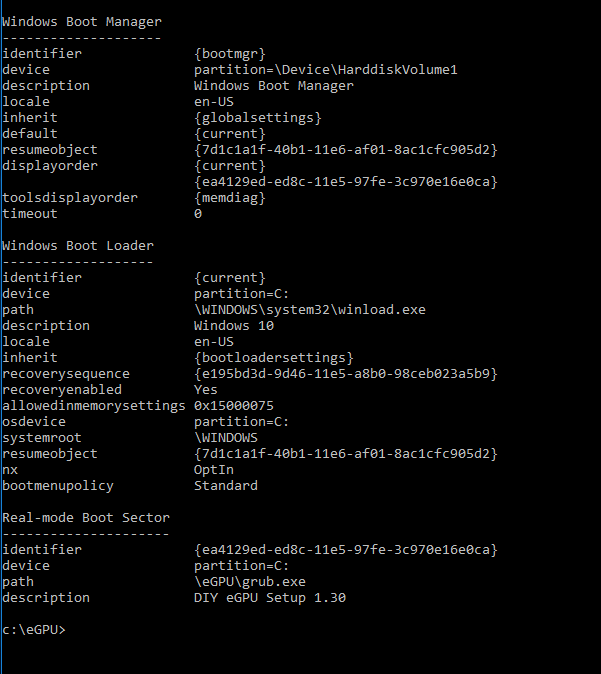Click the bootmenupolicy Standard value
Viewport: 601px width, 674px height.
tap(226, 486)
